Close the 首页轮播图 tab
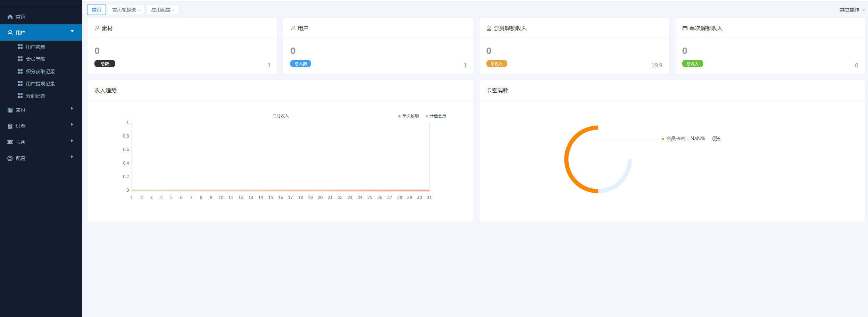This screenshot has height=317, width=868. pos(139,10)
